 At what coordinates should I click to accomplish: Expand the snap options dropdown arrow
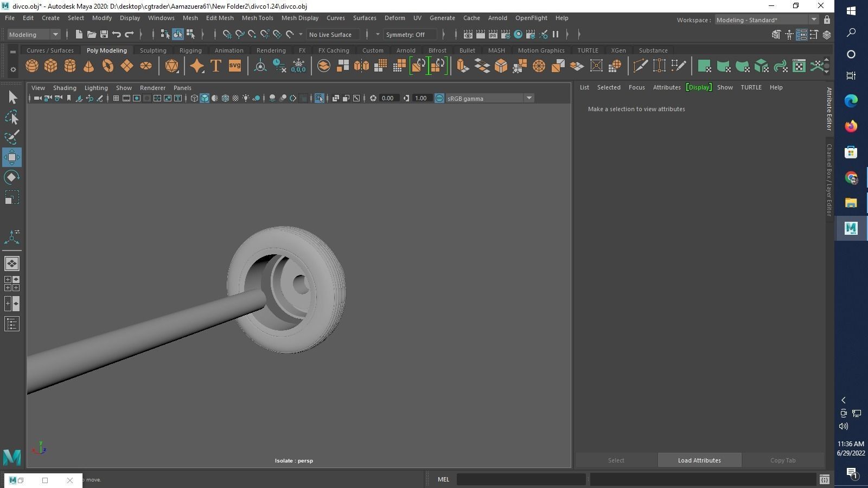[x=301, y=34]
